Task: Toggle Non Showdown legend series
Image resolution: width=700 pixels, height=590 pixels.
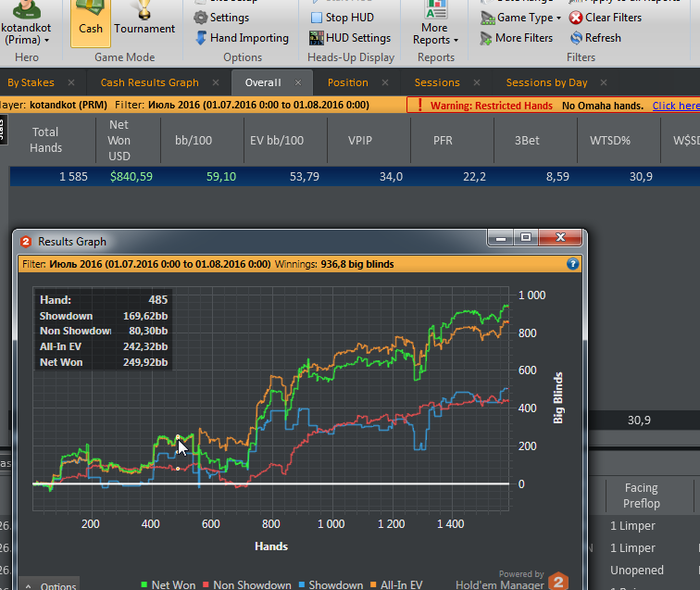Action: click(247, 585)
